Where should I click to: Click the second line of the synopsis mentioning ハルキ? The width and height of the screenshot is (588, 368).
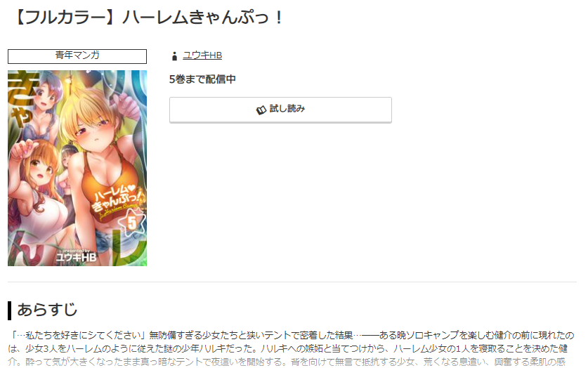coord(287,348)
